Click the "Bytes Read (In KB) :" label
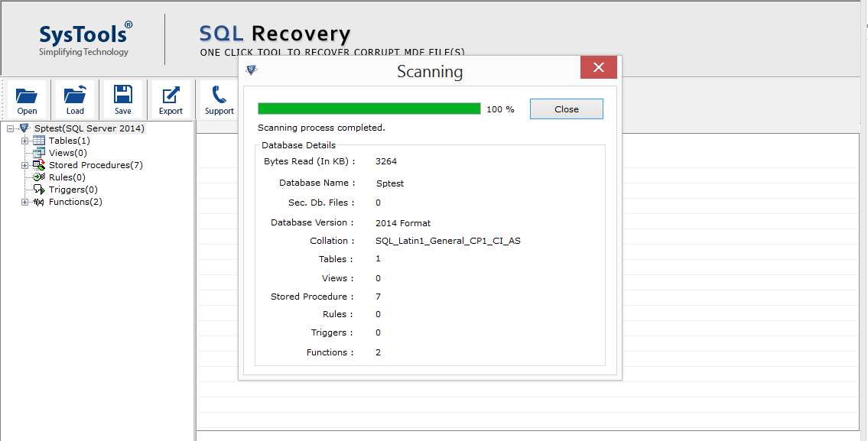 point(310,161)
